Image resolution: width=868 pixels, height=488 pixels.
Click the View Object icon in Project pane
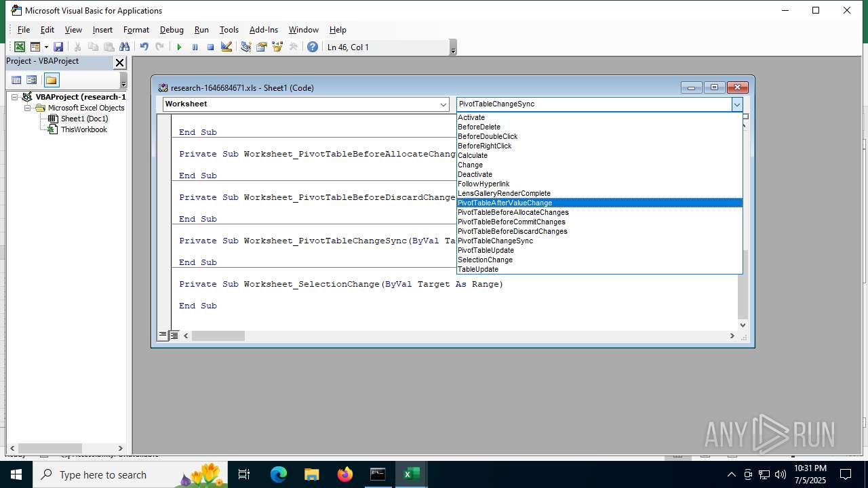[x=32, y=80]
